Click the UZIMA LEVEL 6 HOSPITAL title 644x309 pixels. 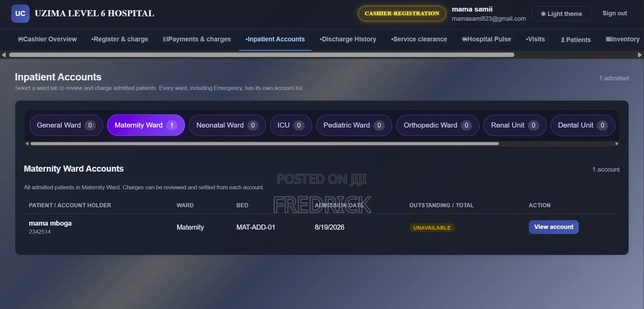tap(95, 13)
